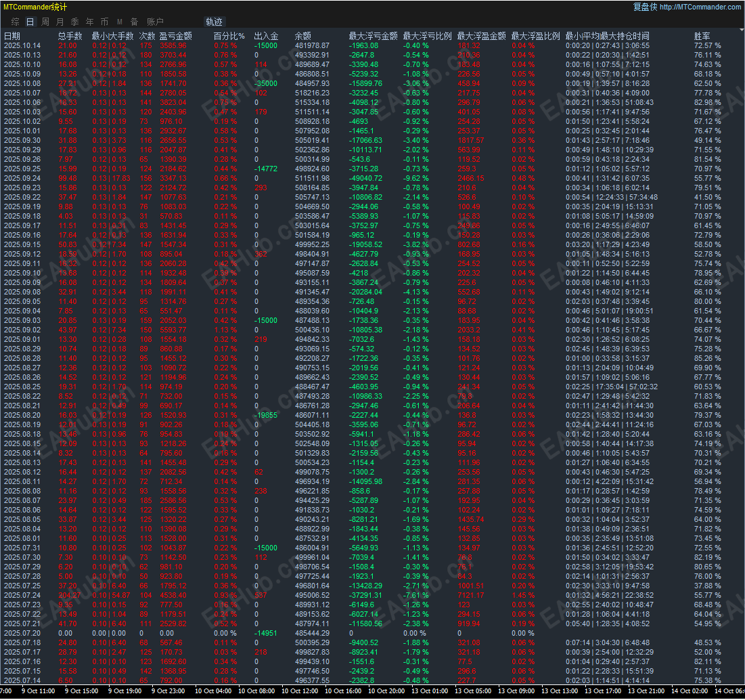Click floating loss ratio -9.62 %
The height and width of the screenshot is (700, 745).
[415, 178]
